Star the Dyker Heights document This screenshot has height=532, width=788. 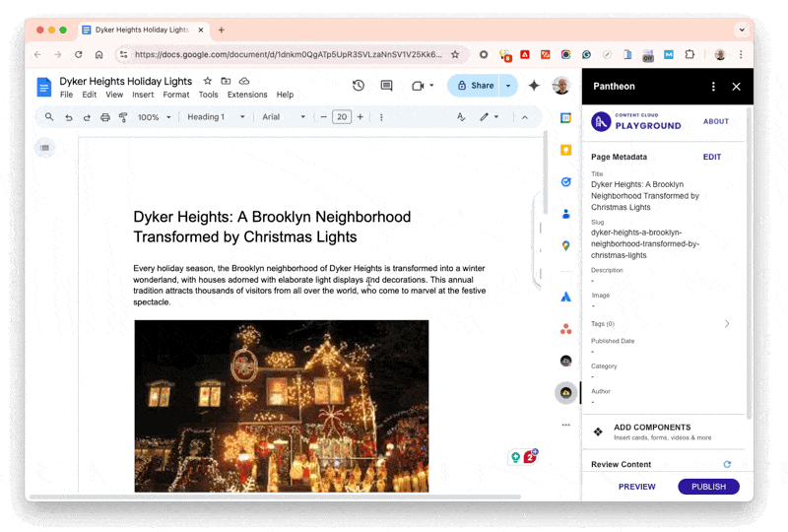point(207,81)
